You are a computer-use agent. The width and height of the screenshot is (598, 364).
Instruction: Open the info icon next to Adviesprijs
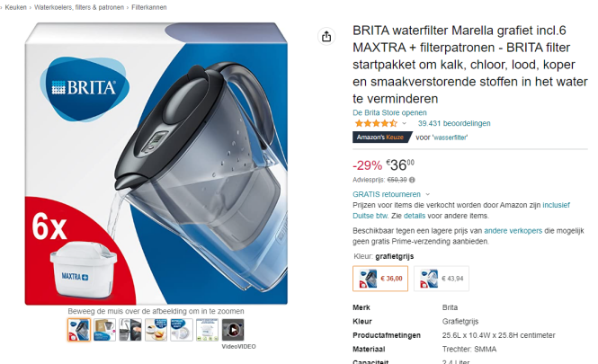412,180
